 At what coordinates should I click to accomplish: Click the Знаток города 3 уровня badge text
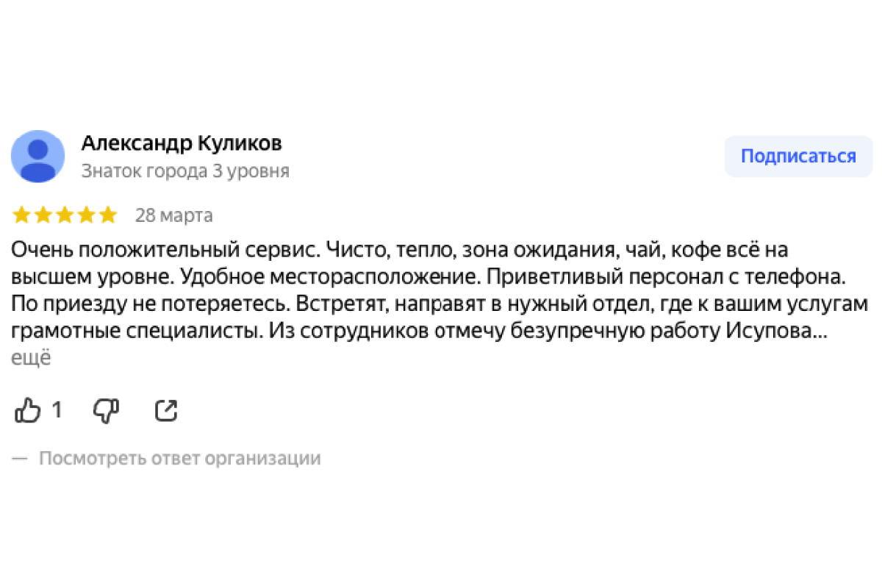pyautogui.click(x=185, y=171)
